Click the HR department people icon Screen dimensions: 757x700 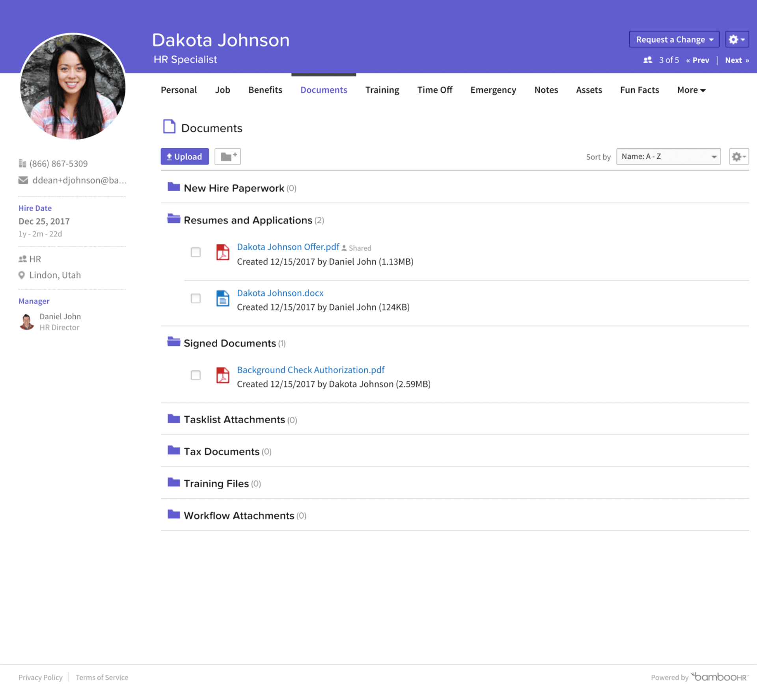[22, 259]
